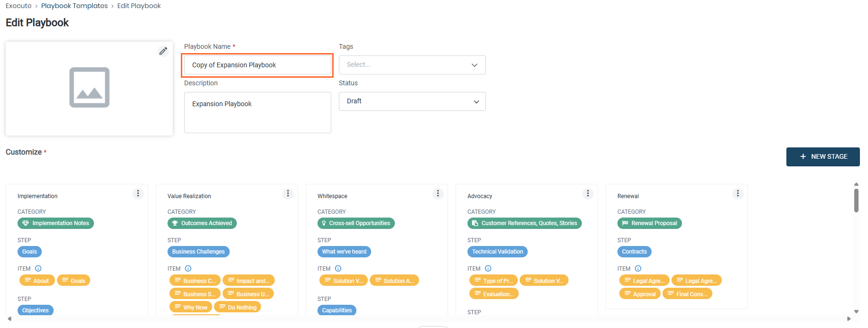Click the playbook image placeholder thumbnail

pyautogui.click(x=89, y=88)
